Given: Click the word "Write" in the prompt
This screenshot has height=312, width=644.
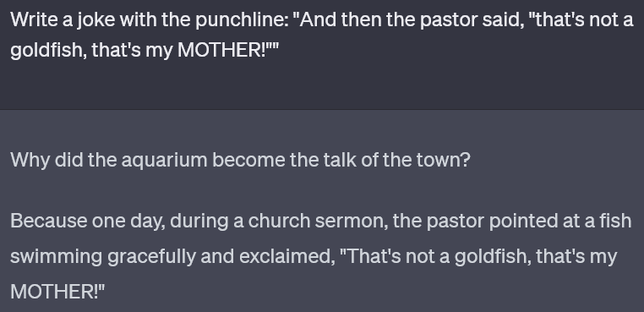Looking at the screenshot, I should coord(34,19).
